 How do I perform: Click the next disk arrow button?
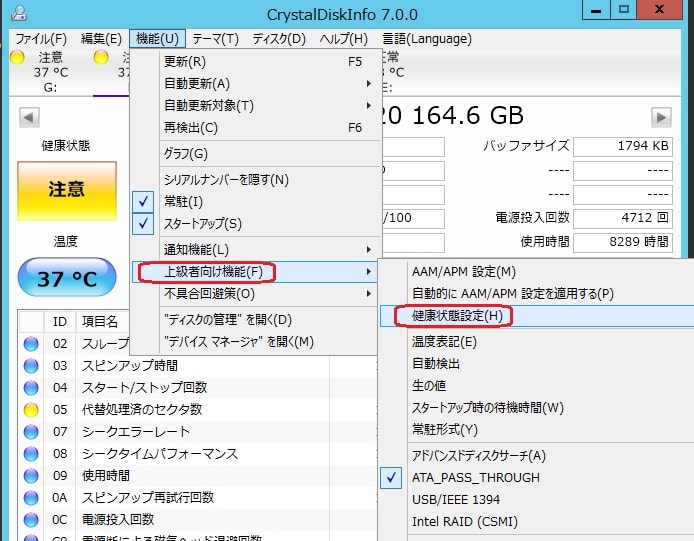coord(661,117)
